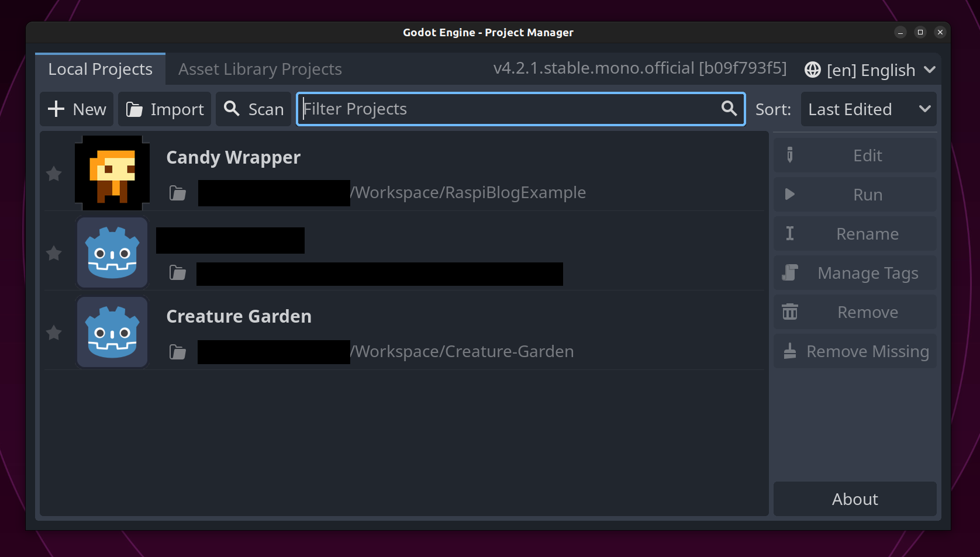
Task: Open the About dialog
Action: [x=854, y=499]
